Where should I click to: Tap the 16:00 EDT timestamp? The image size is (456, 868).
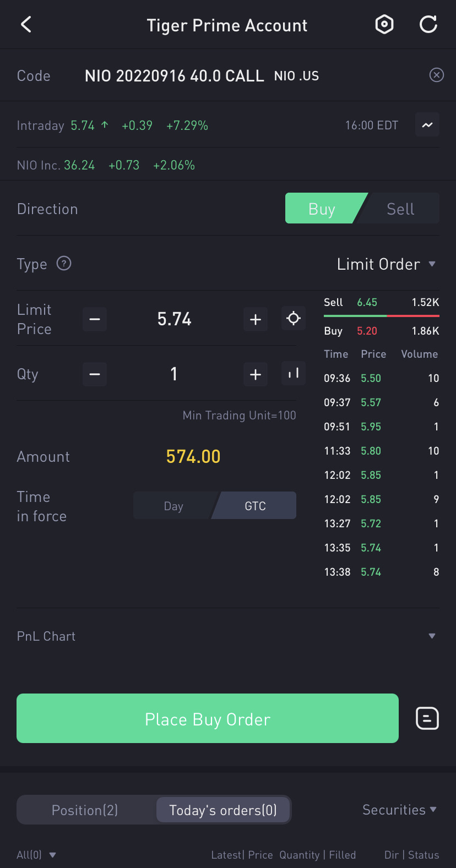[372, 125]
